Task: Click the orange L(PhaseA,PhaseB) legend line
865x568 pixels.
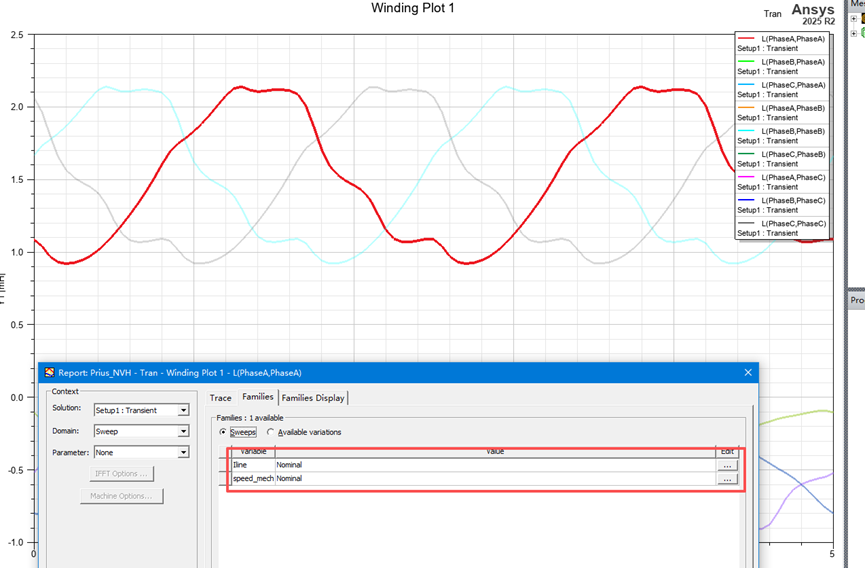Action: tap(746, 108)
